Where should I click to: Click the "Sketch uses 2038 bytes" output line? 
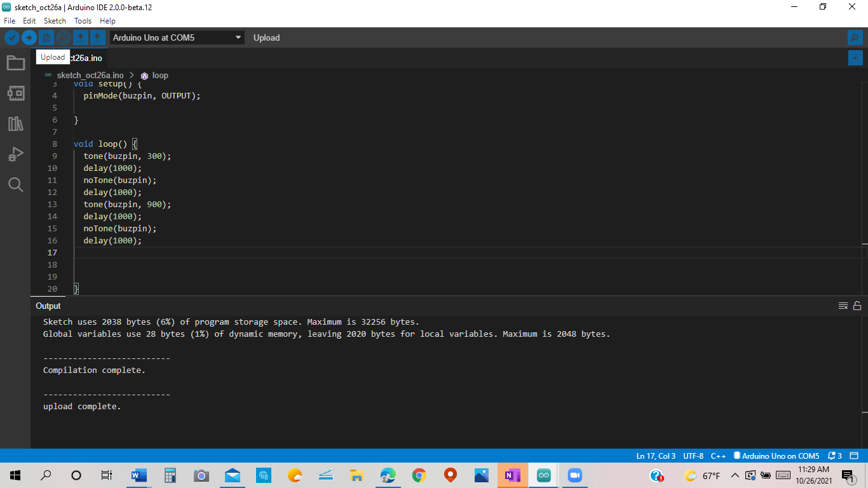coord(231,322)
